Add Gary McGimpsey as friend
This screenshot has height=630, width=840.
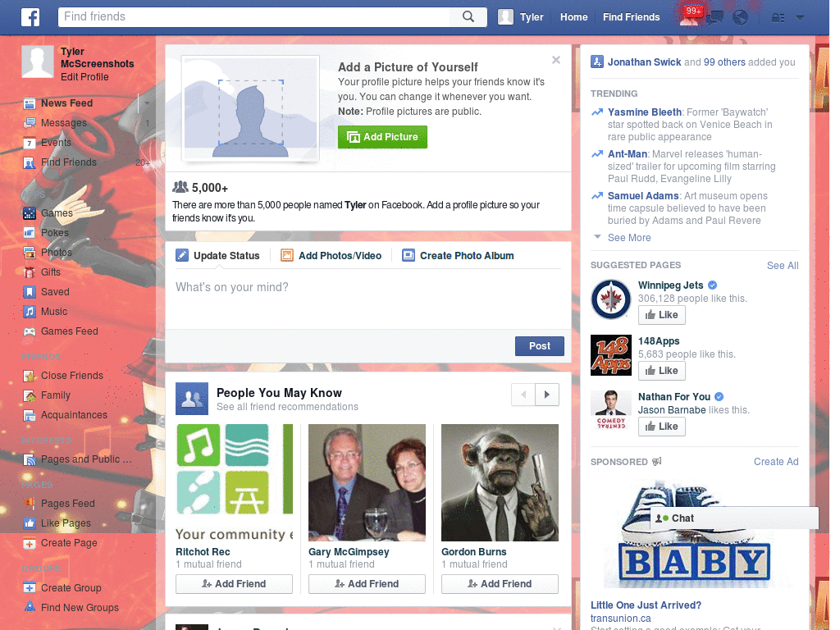(x=367, y=584)
